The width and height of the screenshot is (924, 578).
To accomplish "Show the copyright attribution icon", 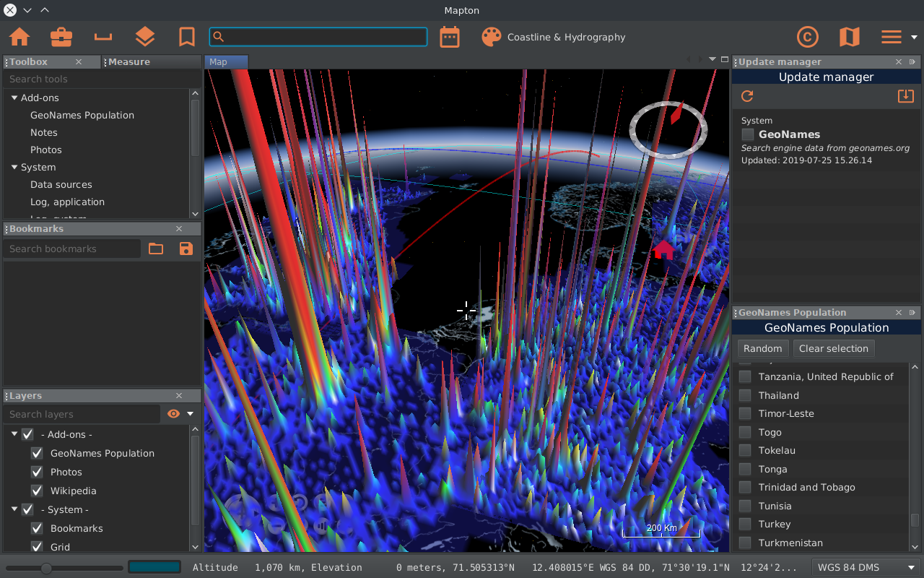I will [808, 37].
